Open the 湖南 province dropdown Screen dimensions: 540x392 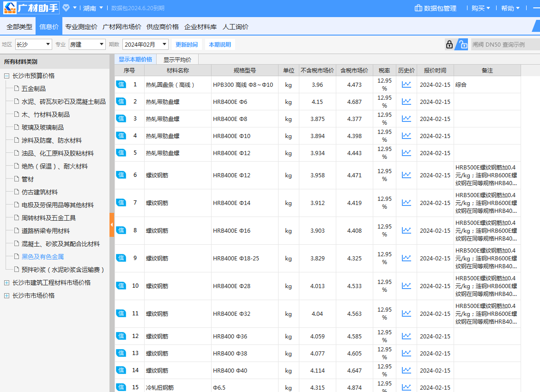coord(93,8)
